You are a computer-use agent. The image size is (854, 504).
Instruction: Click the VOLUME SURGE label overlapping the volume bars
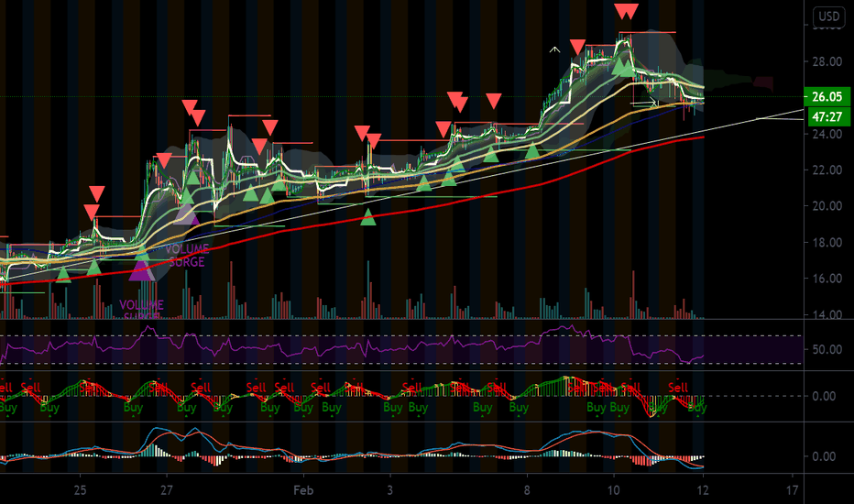click(142, 310)
